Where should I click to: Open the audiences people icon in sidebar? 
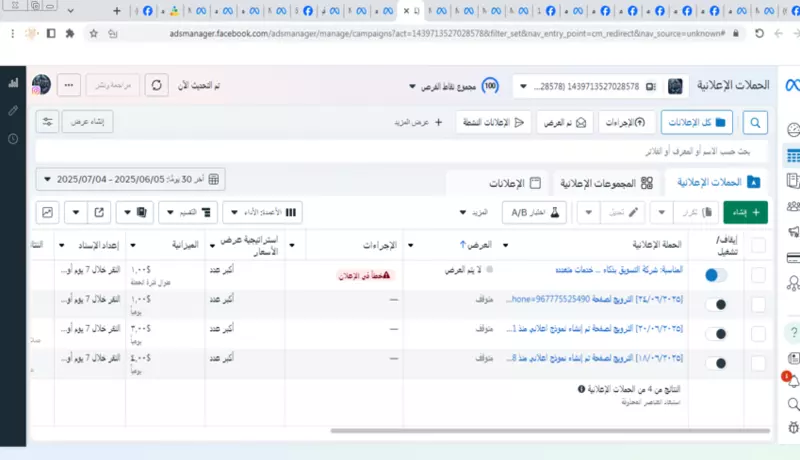(x=793, y=206)
